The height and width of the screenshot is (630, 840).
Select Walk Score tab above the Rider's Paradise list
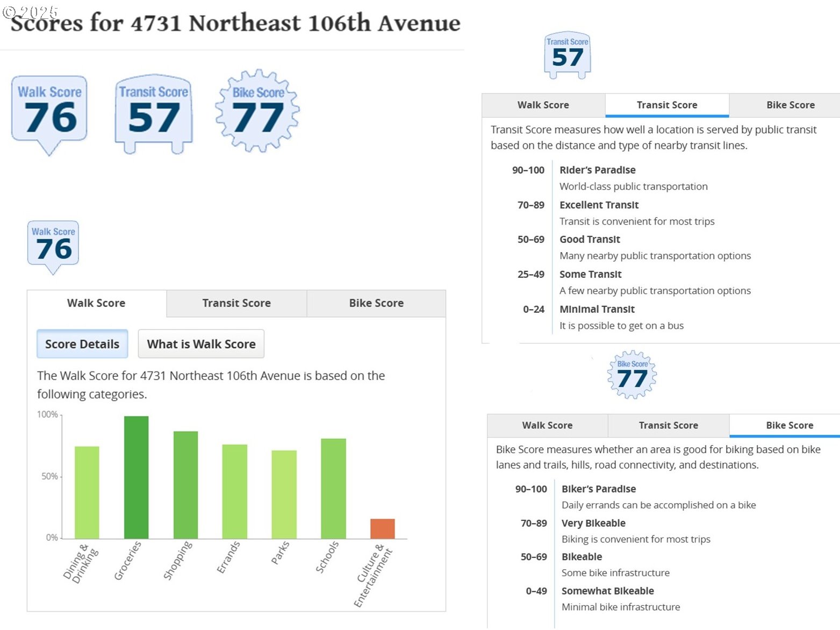click(543, 105)
